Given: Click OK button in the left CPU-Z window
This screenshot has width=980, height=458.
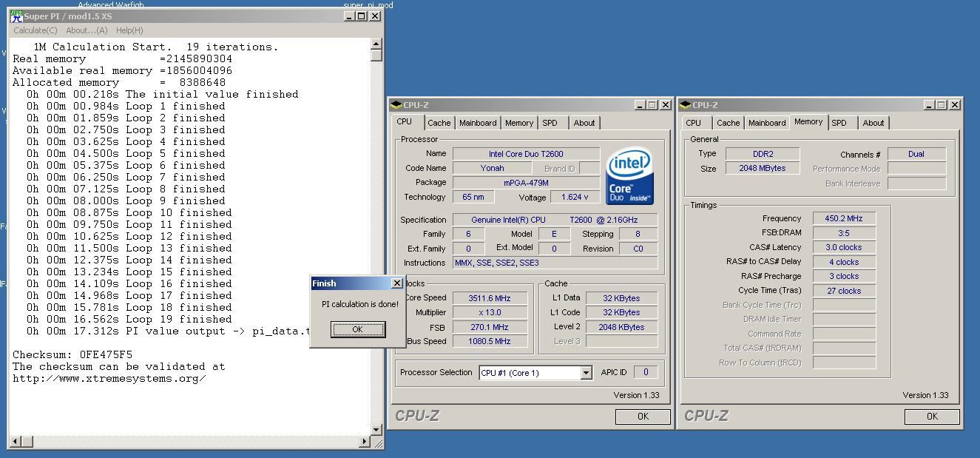Looking at the screenshot, I should (643, 417).
